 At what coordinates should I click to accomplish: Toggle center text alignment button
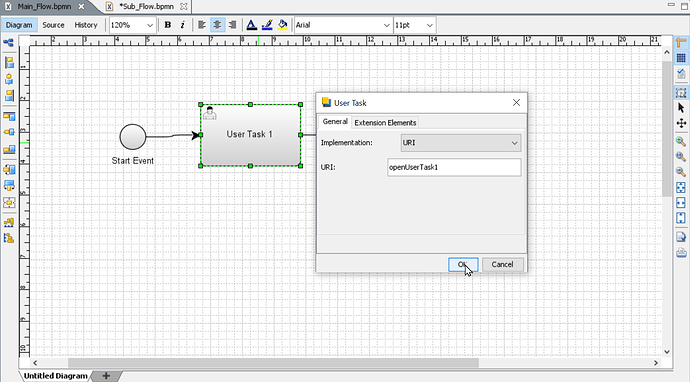click(217, 25)
